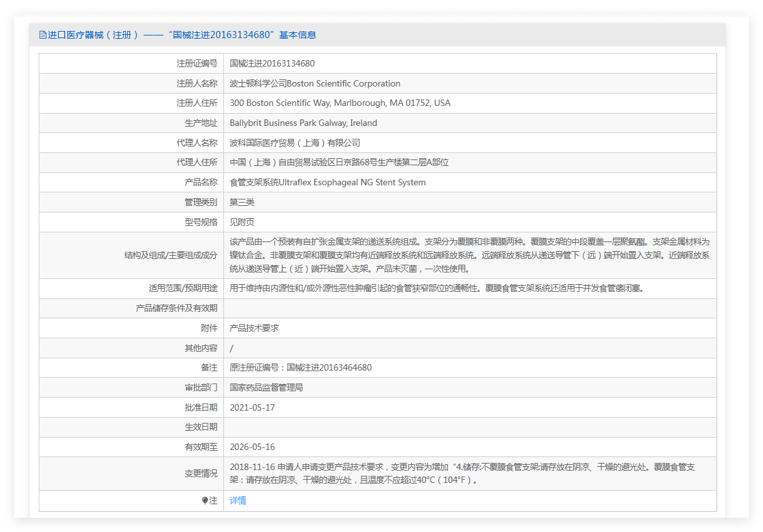This screenshot has height=532, width=763.
Task: Click the agent address in 日京路68号
Action: coord(339,162)
